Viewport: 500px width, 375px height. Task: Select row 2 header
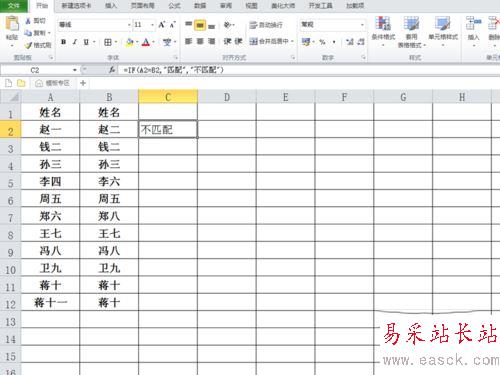10,129
